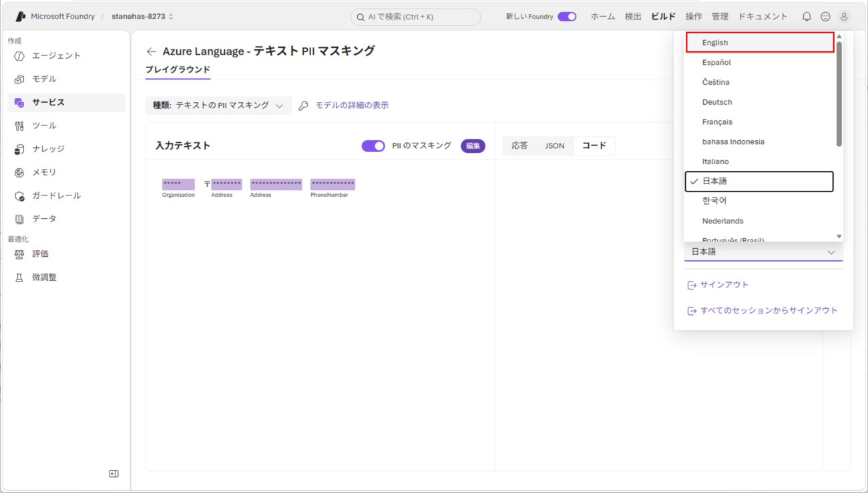Open the コード tab

pos(594,146)
